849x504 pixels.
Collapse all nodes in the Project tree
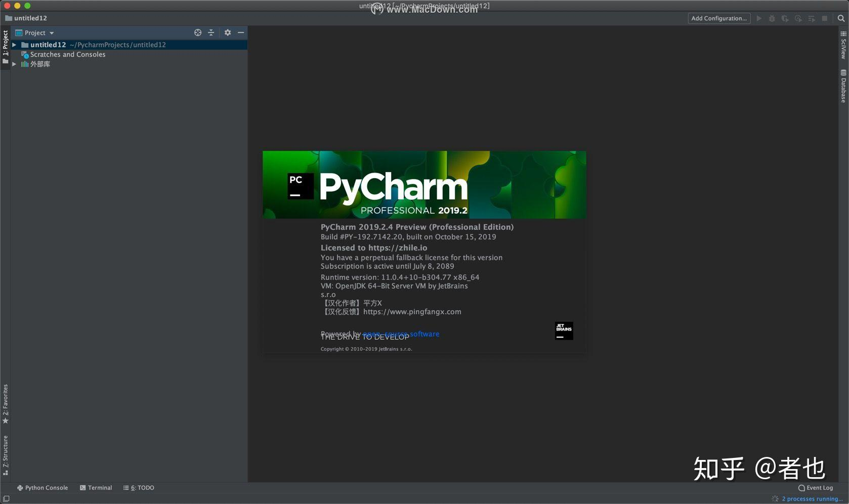211,32
